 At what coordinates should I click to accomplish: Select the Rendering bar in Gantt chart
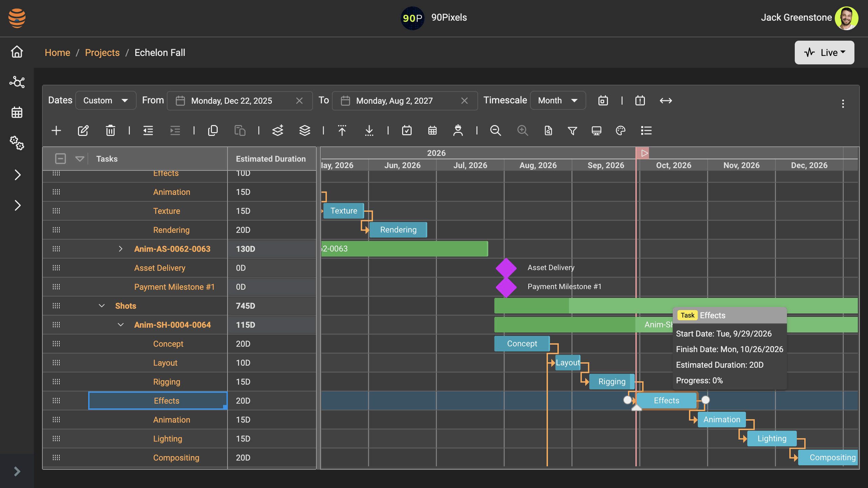pyautogui.click(x=398, y=230)
